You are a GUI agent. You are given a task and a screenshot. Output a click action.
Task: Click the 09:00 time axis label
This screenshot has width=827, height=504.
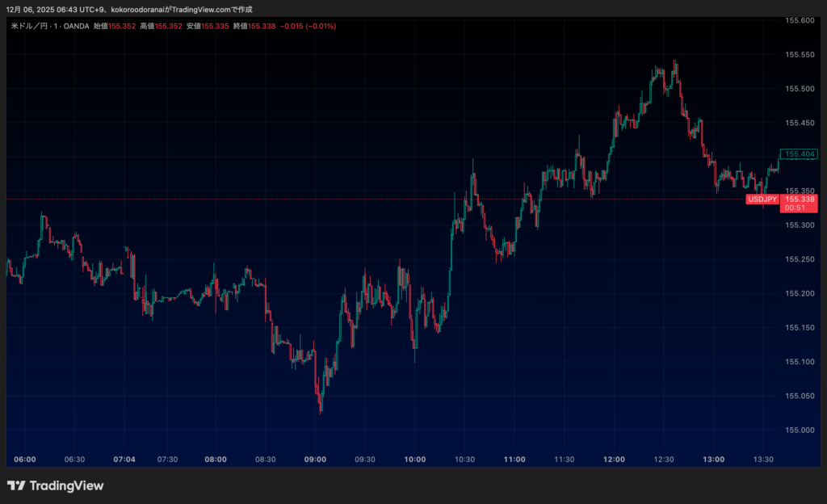pyautogui.click(x=315, y=459)
